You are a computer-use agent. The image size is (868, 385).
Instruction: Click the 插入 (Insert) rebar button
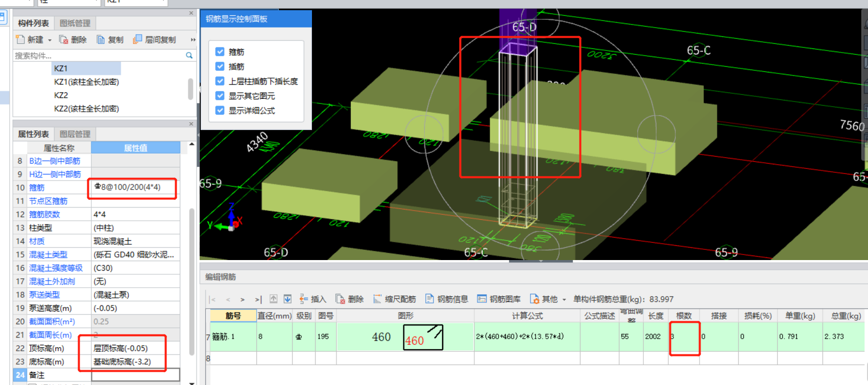pyautogui.click(x=312, y=299)
